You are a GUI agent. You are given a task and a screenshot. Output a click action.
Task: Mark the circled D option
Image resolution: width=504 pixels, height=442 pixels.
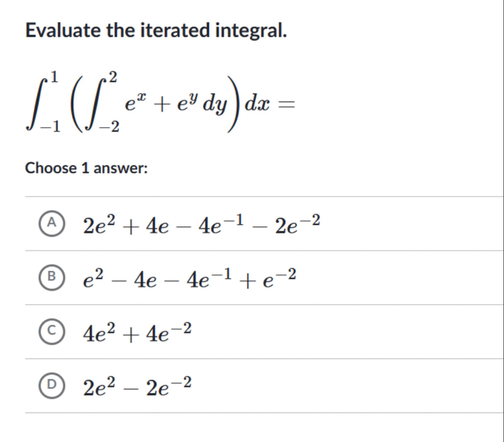(52, 385)
